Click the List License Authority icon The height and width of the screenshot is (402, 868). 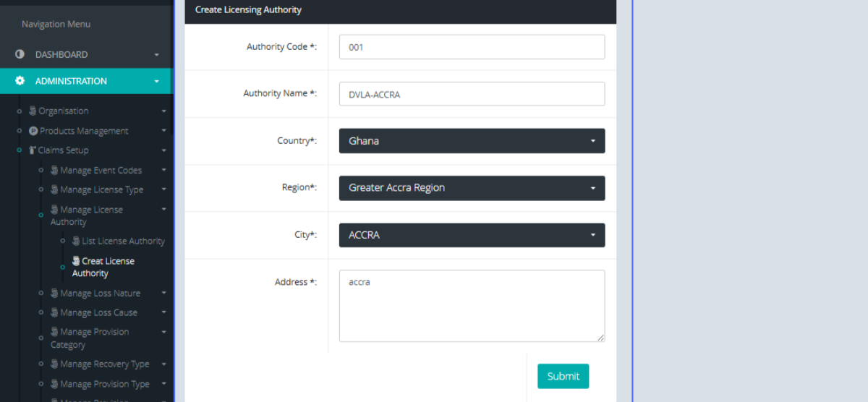pyautogui.click(x=76, y=241)
